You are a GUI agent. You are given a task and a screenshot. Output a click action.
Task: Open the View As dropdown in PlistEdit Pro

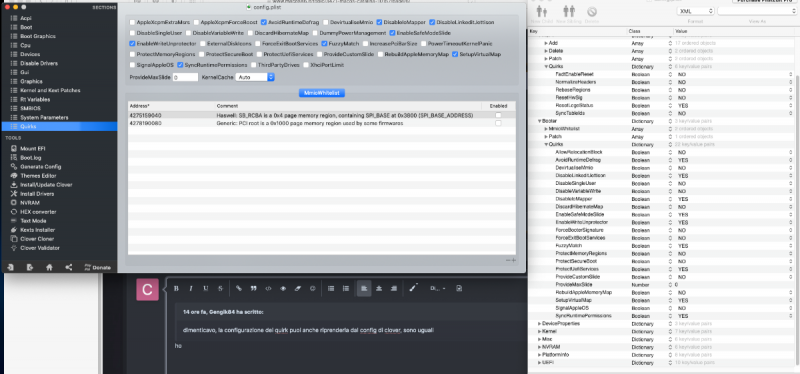pyautogui.click(x=757, y=11)
